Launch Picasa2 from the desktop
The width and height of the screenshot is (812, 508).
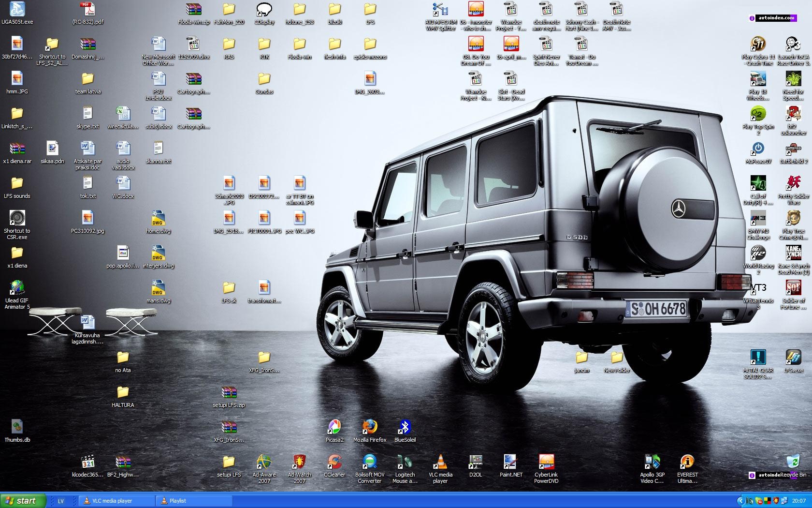pos(334,427)
